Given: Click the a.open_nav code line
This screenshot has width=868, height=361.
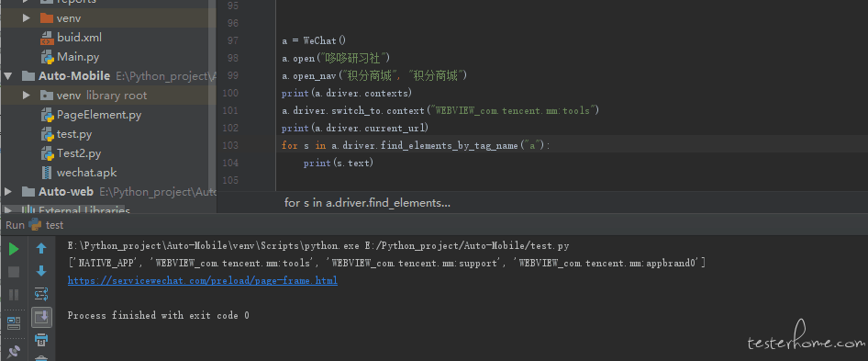Looking at the screenshot, I should [374, 76].
